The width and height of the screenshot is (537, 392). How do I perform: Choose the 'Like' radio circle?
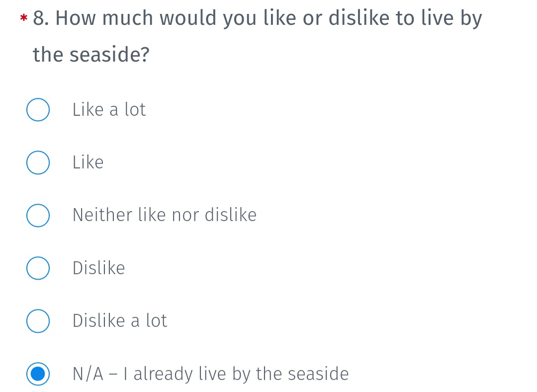(x=38, y=162)
